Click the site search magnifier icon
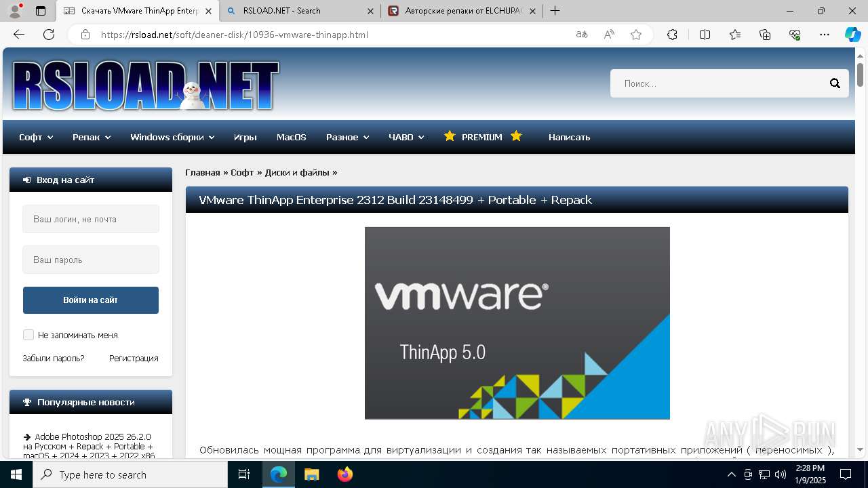The image size is (868, 488). (x=835, y=83)
